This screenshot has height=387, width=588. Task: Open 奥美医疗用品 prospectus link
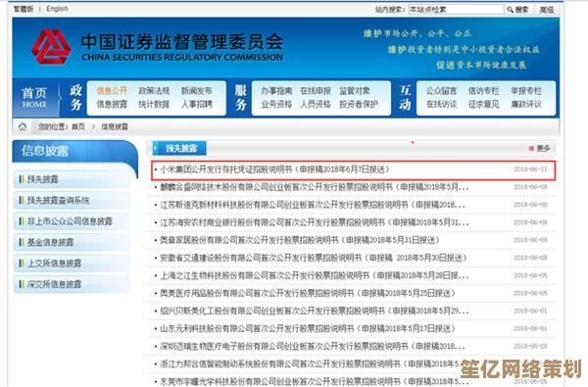coord(308,293)
